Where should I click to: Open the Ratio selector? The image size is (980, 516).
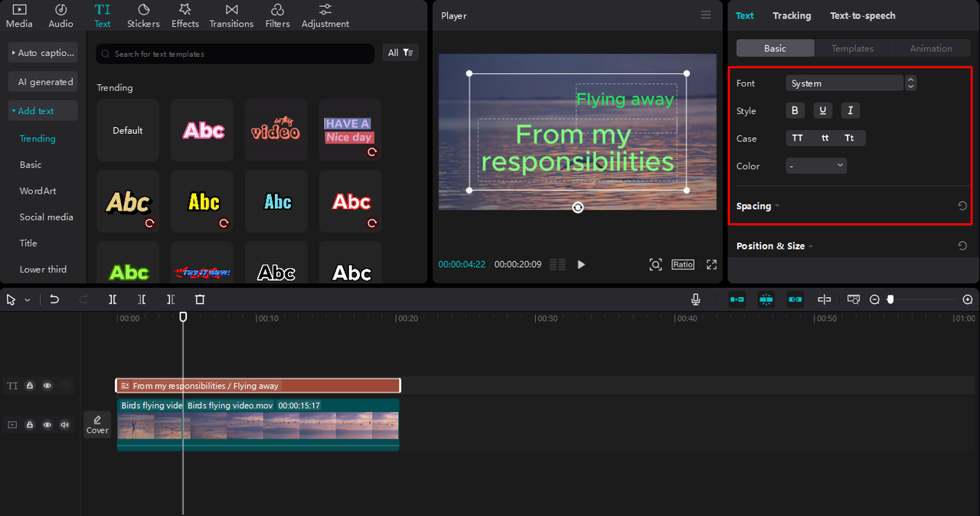coord(683,264)
